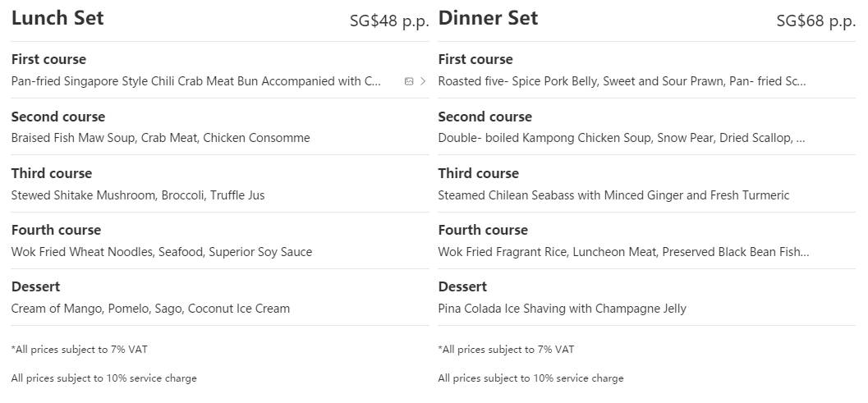
Task: Click the Dinner Set 10% service charge note
Action: 530,378
